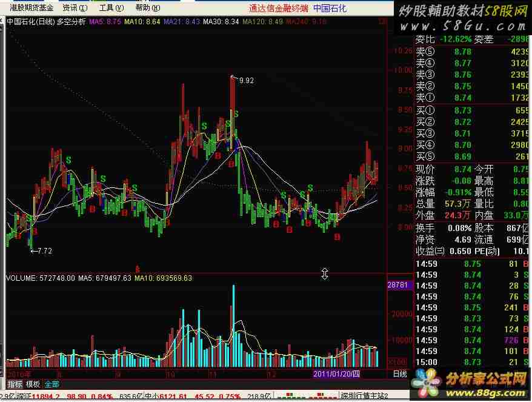
Task: Select the MA30: 8.34 indicator label
Action: 221,22
